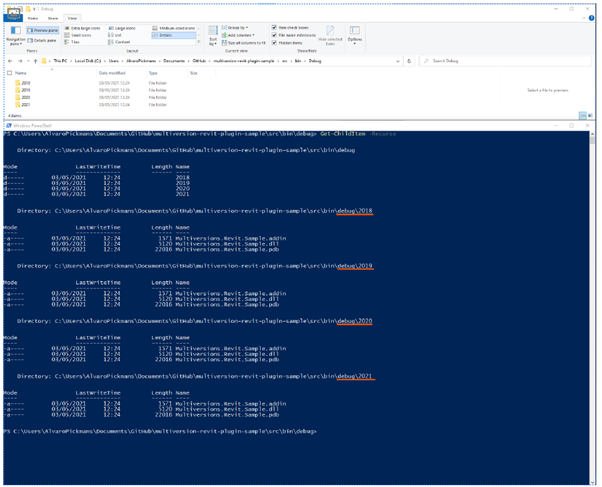Open the Add columns dropdown

[x=238, y=35]
